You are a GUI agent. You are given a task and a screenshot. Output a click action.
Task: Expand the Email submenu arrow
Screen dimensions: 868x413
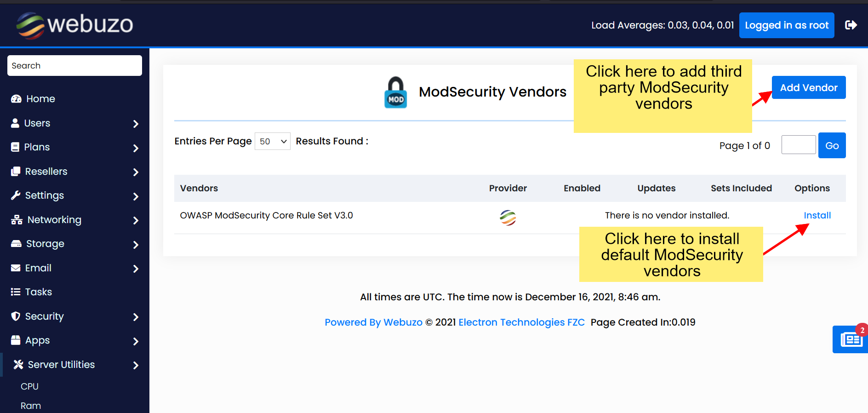click(x=136, y=269)
